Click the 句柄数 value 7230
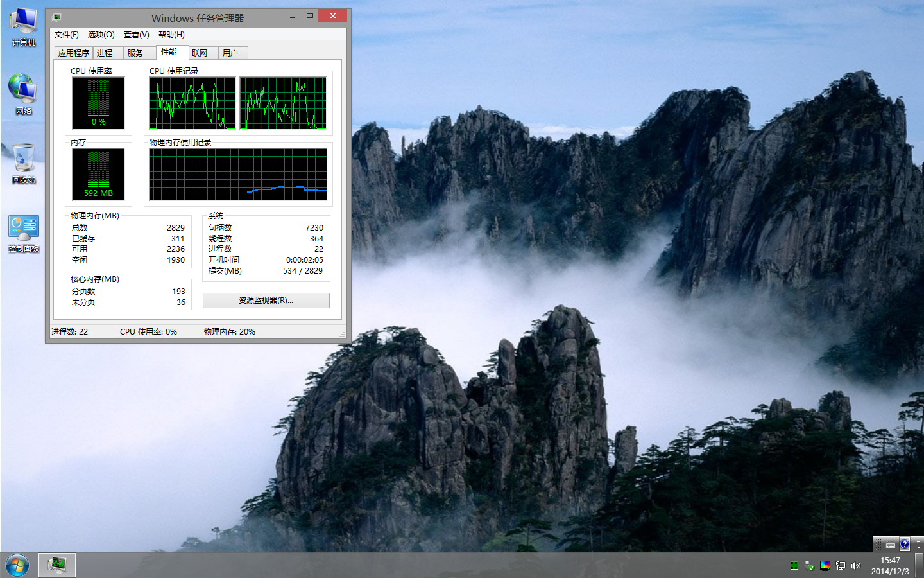Screen dimensions: 924x578 [314, 228]
